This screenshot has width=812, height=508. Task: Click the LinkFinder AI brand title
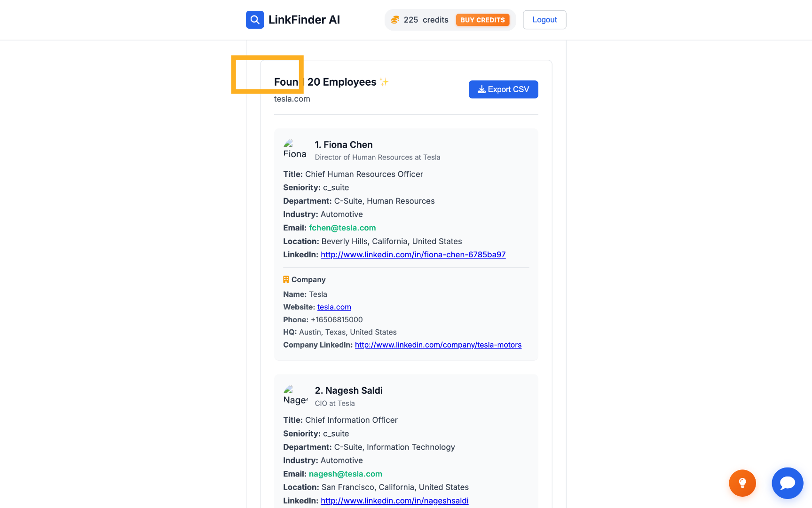tap(304, 20)
